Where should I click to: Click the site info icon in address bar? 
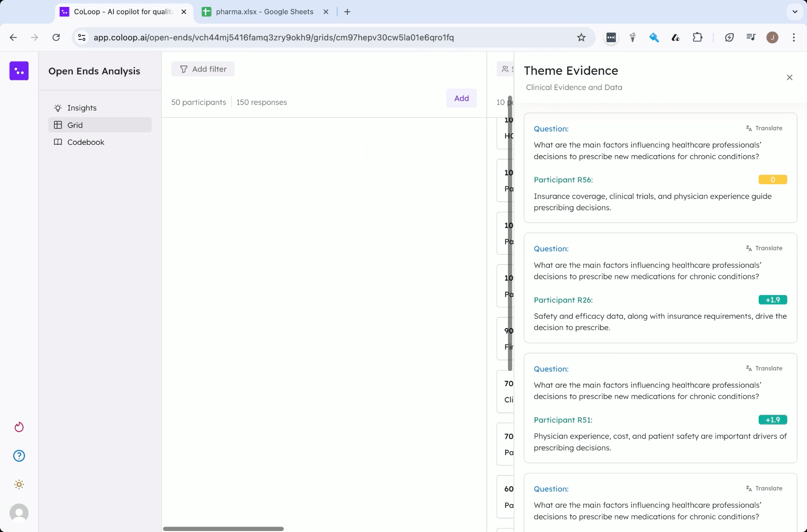click(82, 37)
